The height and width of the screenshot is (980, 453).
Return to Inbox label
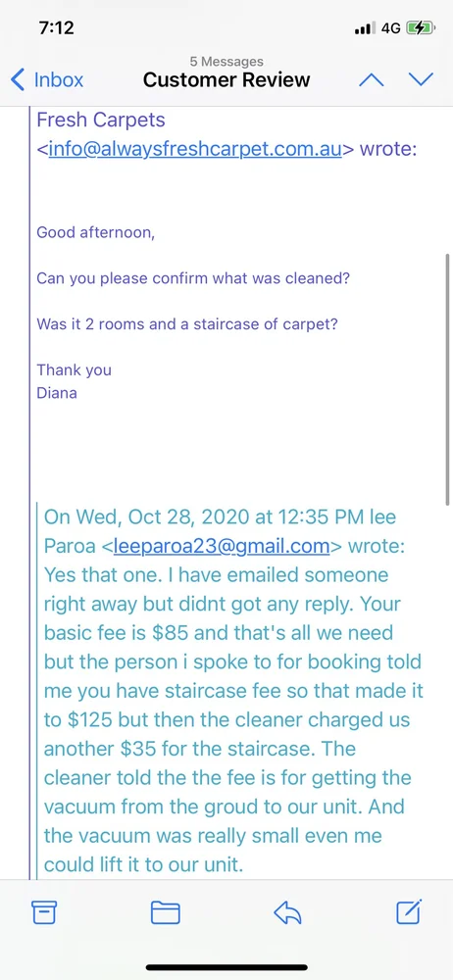(58, 80)
